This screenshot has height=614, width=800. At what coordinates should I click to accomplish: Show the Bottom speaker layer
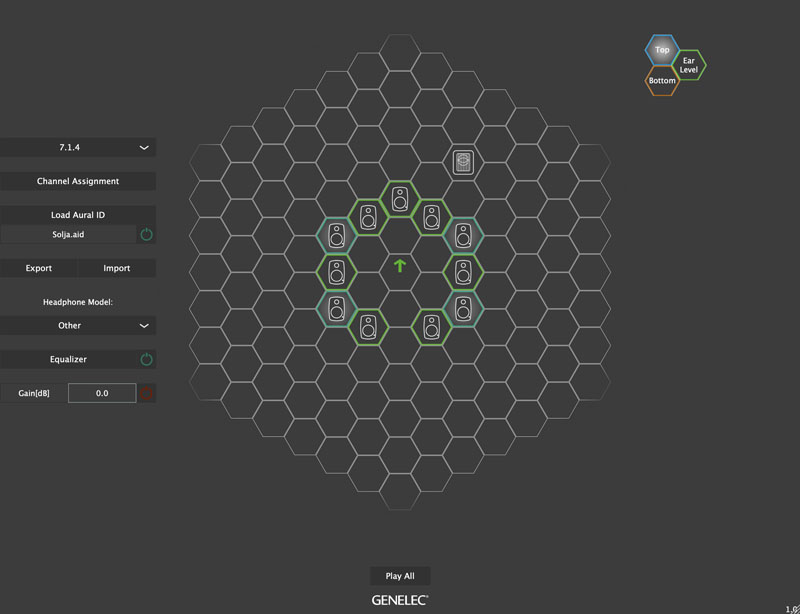click(662, 81)
